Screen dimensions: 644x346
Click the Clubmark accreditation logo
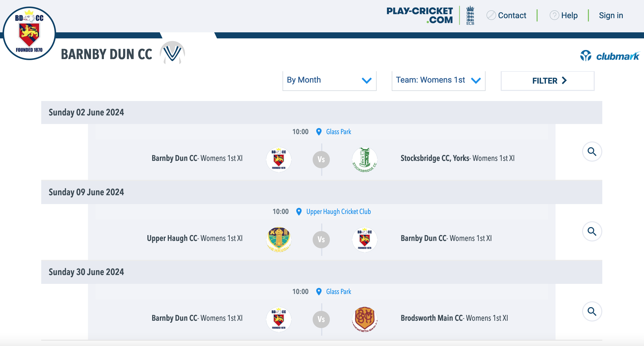pyautogui.click(x=610, y=56)
